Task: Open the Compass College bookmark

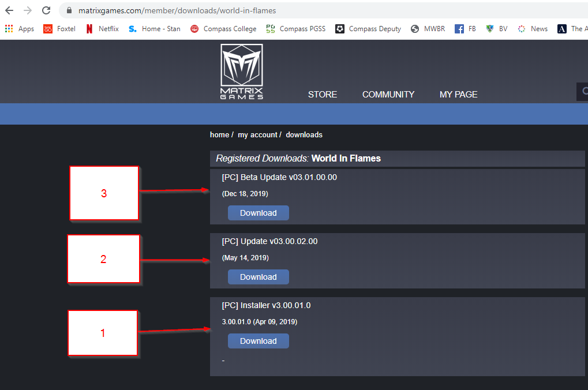Action: (223, 29)
